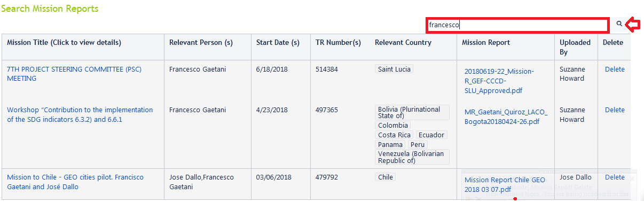
Task: Download 20180619-22_Mission-R_GEF-CCCD-SLU_Approved.pdf report
Action: [x=499, y=81]
